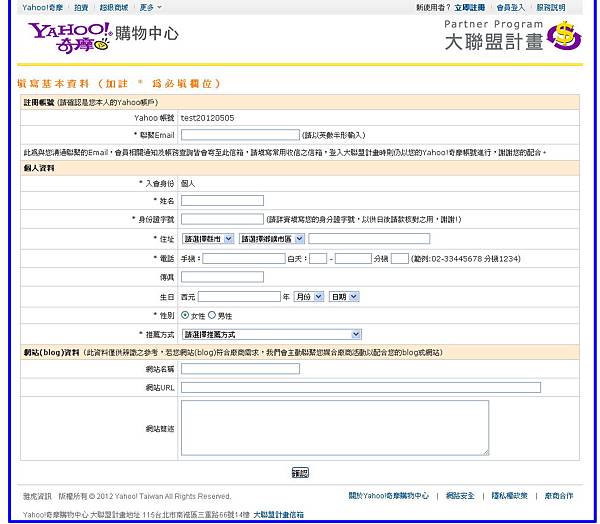Expand the 更多 menu
The height and width of the screenshot is (524, 600).
click(150, 7)
